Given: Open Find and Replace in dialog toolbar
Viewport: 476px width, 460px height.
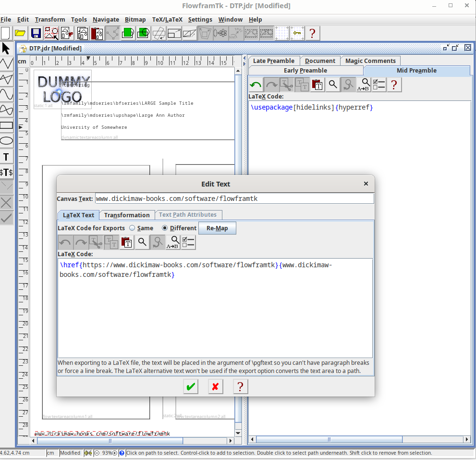Looking at the screenshot, I should click(173, 243).
